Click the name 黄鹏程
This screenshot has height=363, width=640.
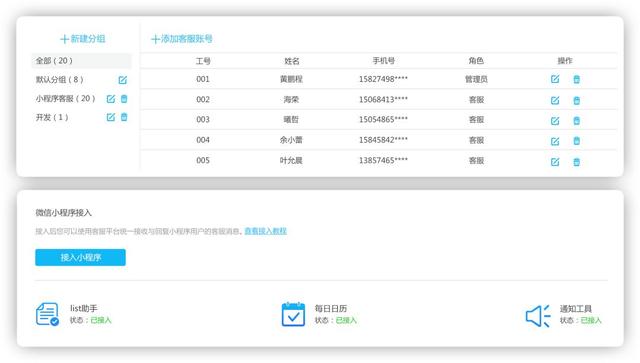291,79
